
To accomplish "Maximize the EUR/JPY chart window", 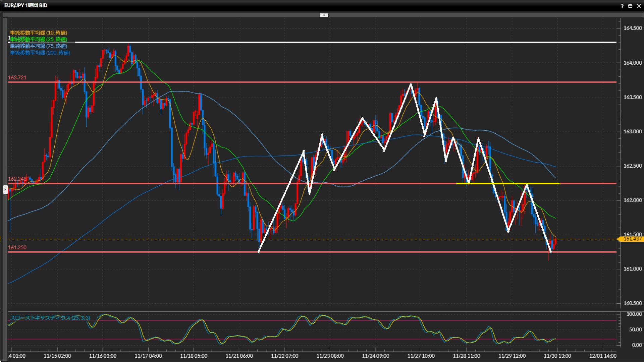I will [x=630, y=6].
